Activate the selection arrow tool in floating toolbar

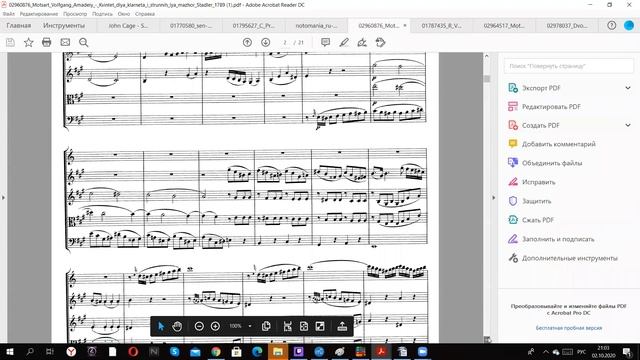161,326
